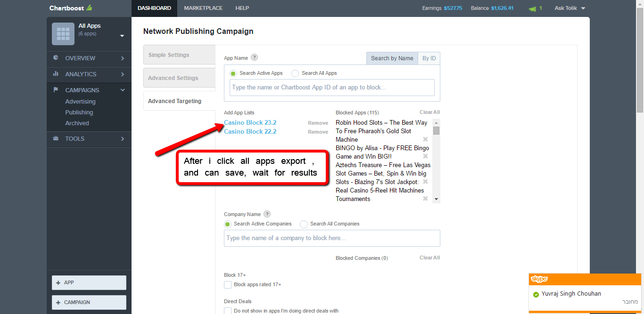
Task: Expand the Overview section chevron
Action: point(123,58)
